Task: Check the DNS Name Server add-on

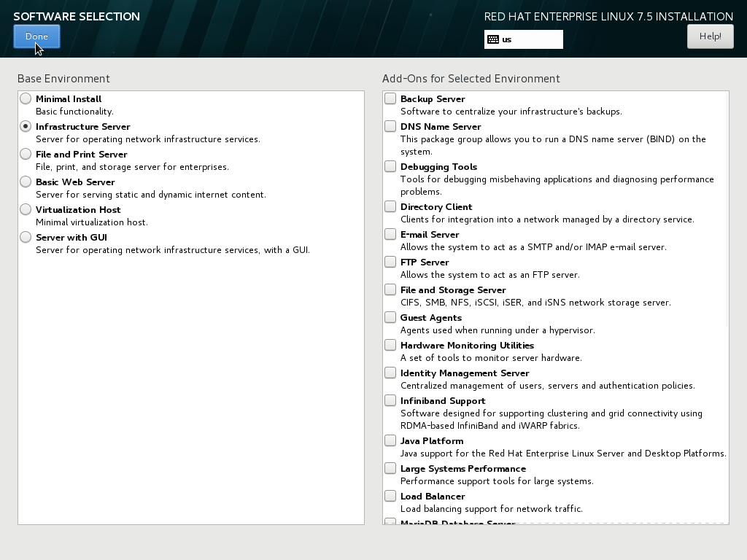Action: [x=390, y=126]
